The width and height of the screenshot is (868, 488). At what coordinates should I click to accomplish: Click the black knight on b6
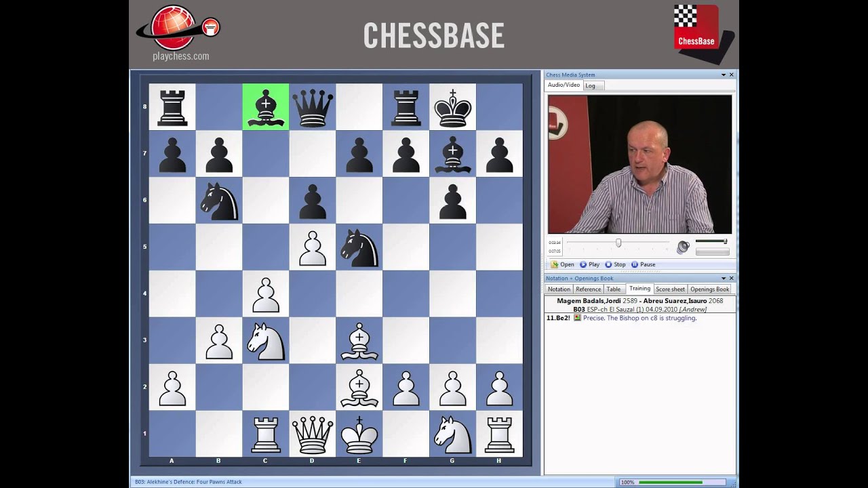219,201
